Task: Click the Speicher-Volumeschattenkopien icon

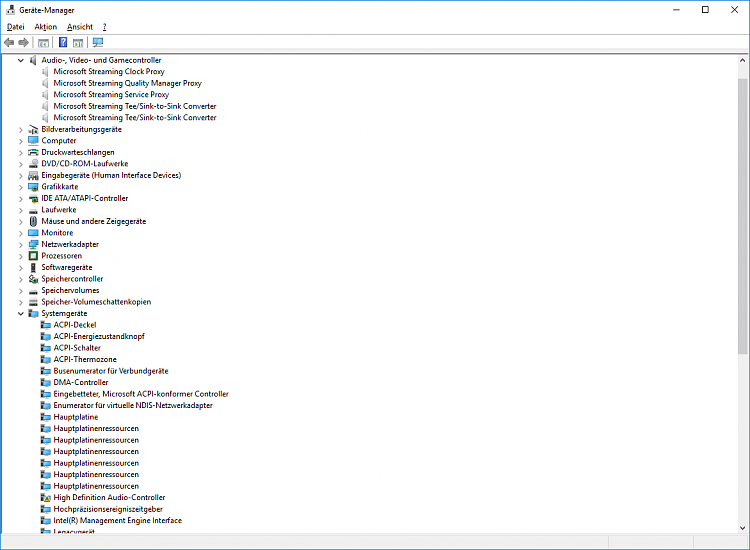Action: (x=33, y=302)
